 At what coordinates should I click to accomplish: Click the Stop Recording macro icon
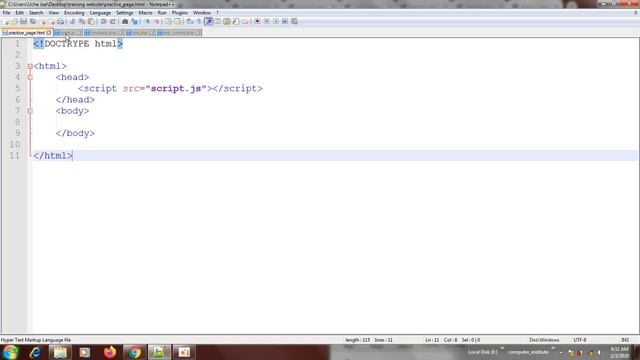(x=267, y=21)
